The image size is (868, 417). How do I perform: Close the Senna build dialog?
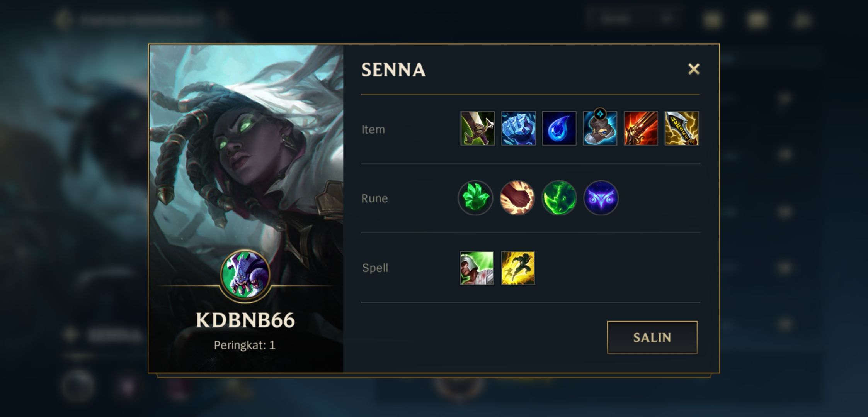coord(694,69)
